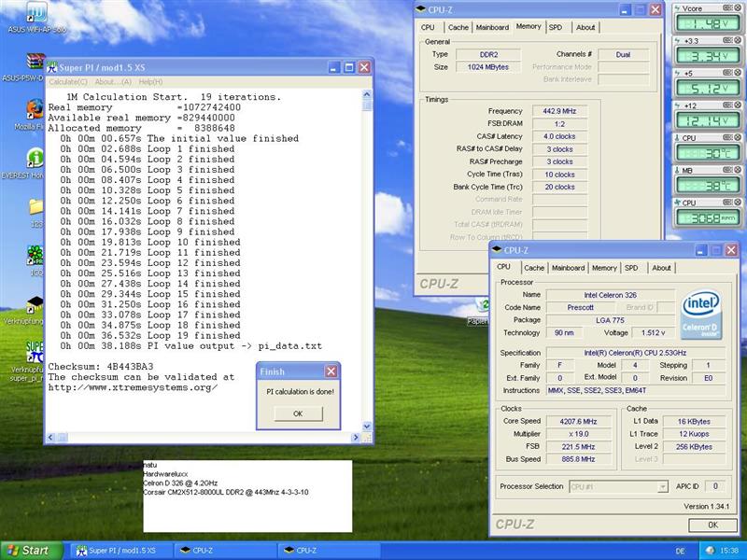
Task: Open the yellow folder on desktop
Action: tap(36, 206)
